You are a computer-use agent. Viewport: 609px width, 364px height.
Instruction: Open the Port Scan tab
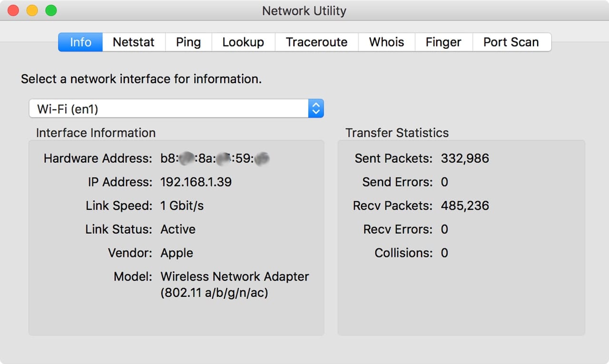[x=511, y=42]
